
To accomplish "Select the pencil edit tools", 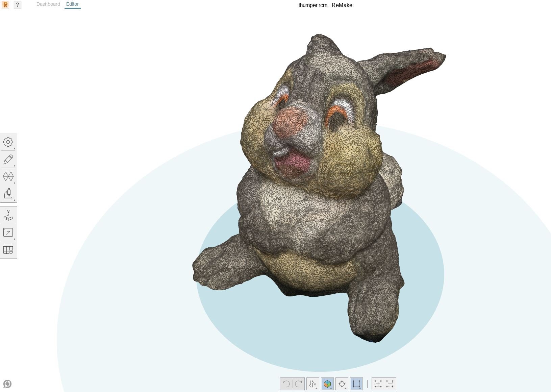I will pyautogui.click(x=8, y=160).
